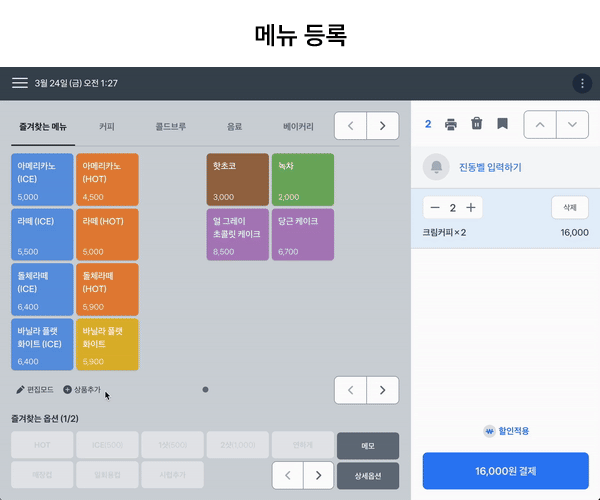600x500 pixels.
Task: Click the trash icon to clear the order
Action: point(477,124)
